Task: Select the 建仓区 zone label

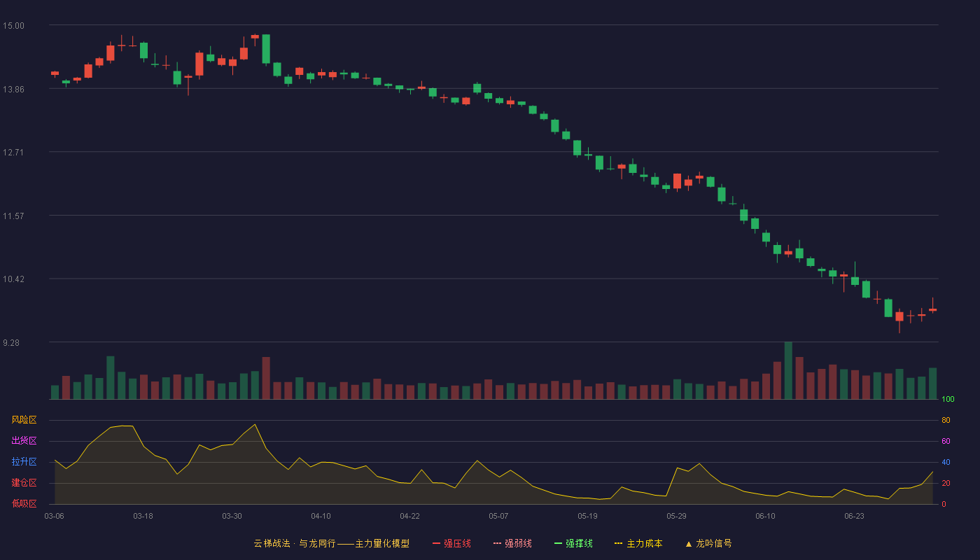Action: (x=24, y=483)
